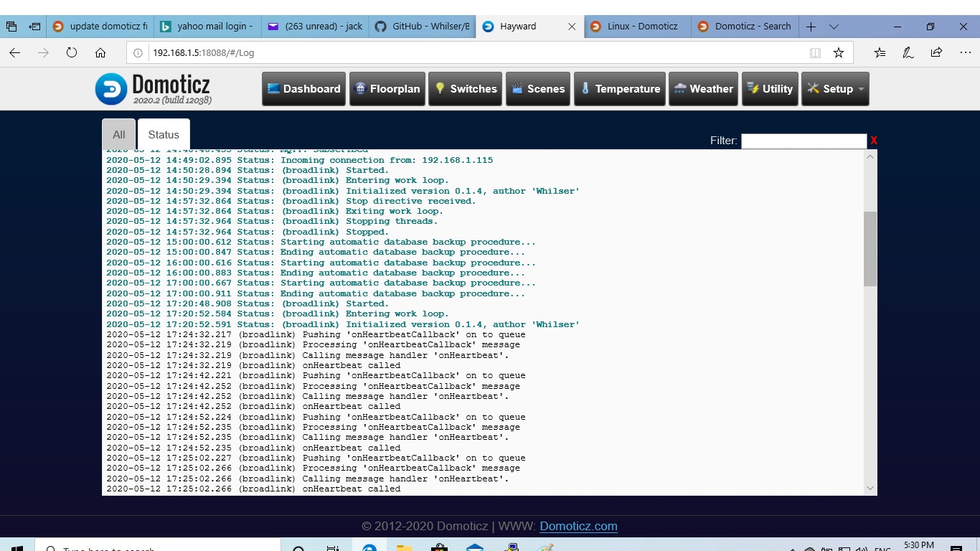Switch to 'Linux - Domoticz' browser tab
980x551 pixels.
click(x=638, y=27)
